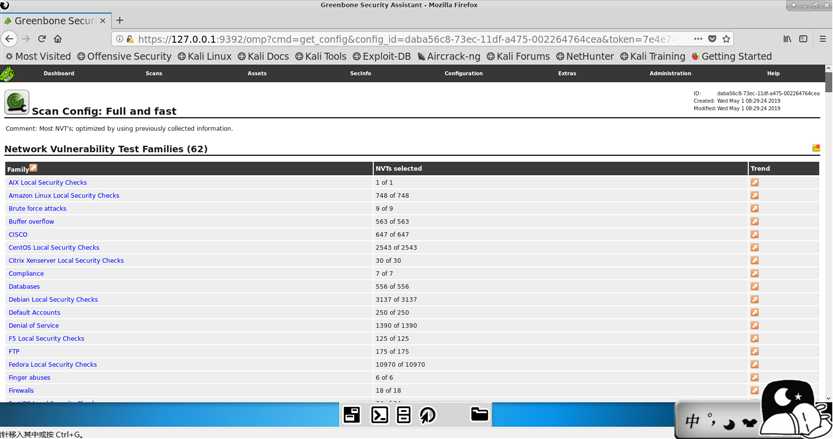Viewport: 833px width, 439px height.
Task: Click the page vertical scrollbar thumb
Action: (x=828, y=82)
